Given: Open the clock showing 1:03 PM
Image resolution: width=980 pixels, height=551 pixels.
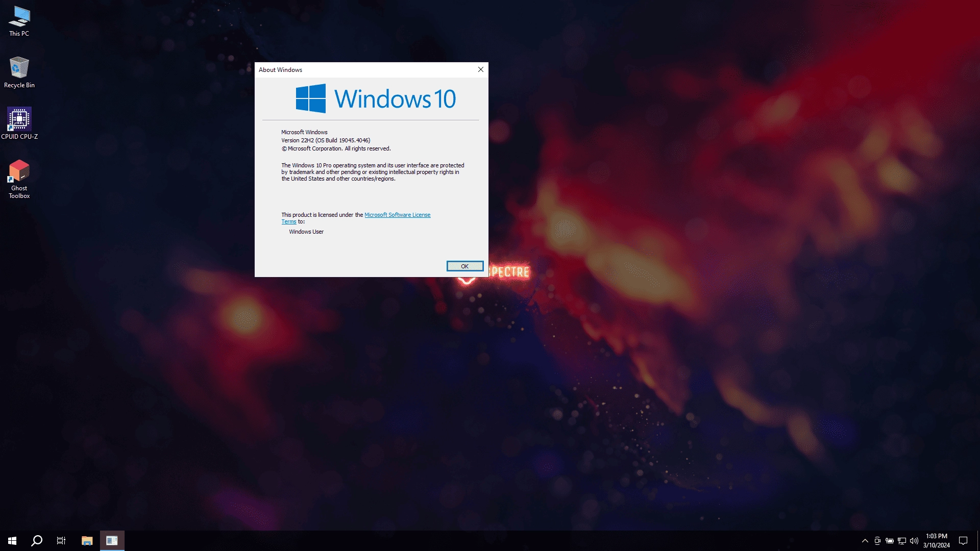Looking at the screenshot, I should (937, 541).
